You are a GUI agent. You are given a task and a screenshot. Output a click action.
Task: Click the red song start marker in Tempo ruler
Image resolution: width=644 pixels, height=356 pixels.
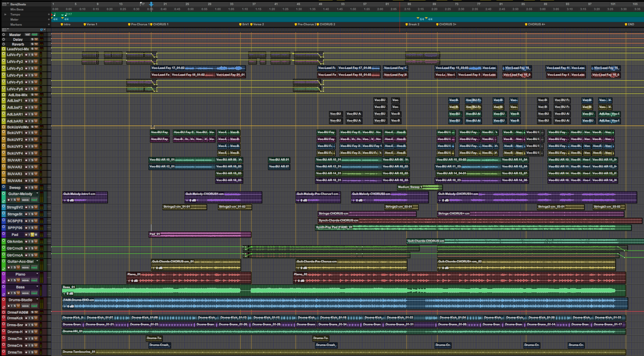point(52,14)
